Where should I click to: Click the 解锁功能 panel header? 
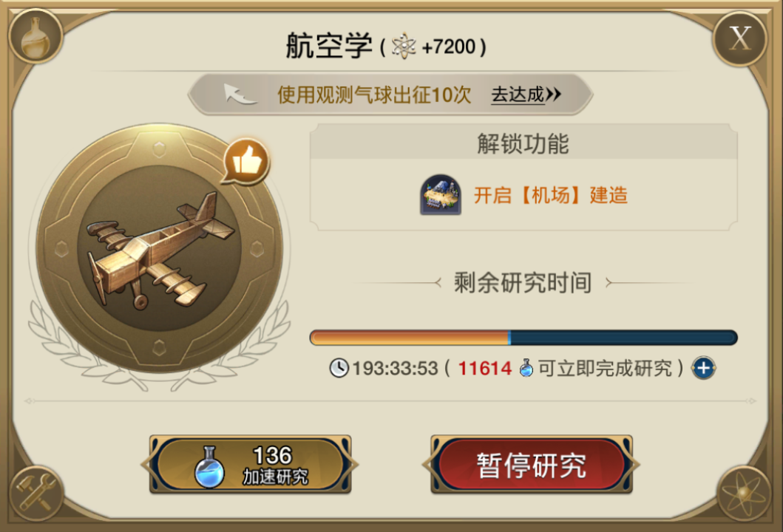523,143
